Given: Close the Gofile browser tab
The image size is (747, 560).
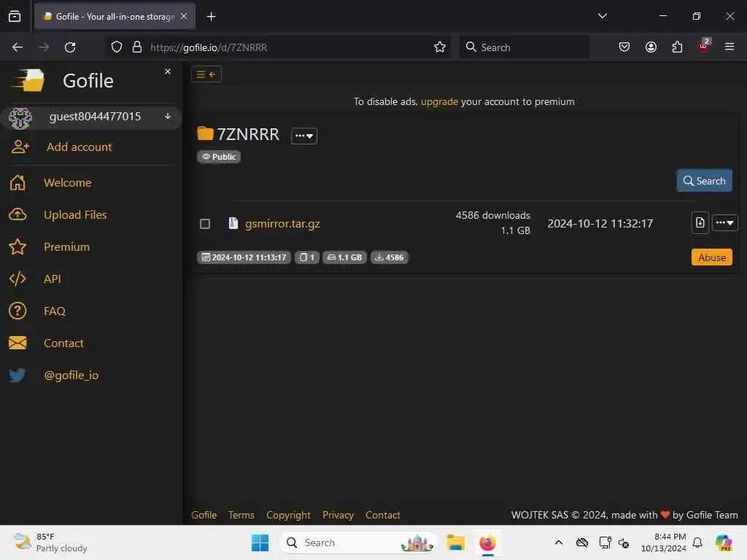Looking at the screenshot, I should point(184,16).
